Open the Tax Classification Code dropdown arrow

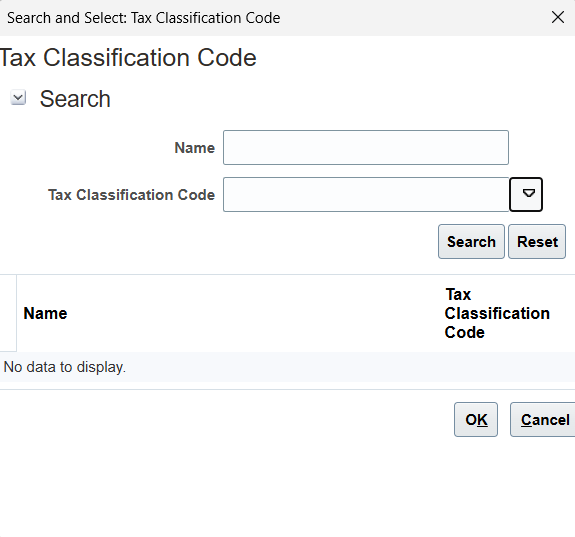pos(526,194)
